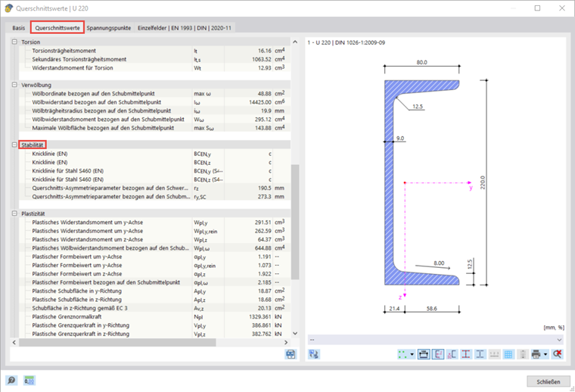Toggle the principal axes display icon
This screenshot has width=575, height=392.
coord(438,354)
